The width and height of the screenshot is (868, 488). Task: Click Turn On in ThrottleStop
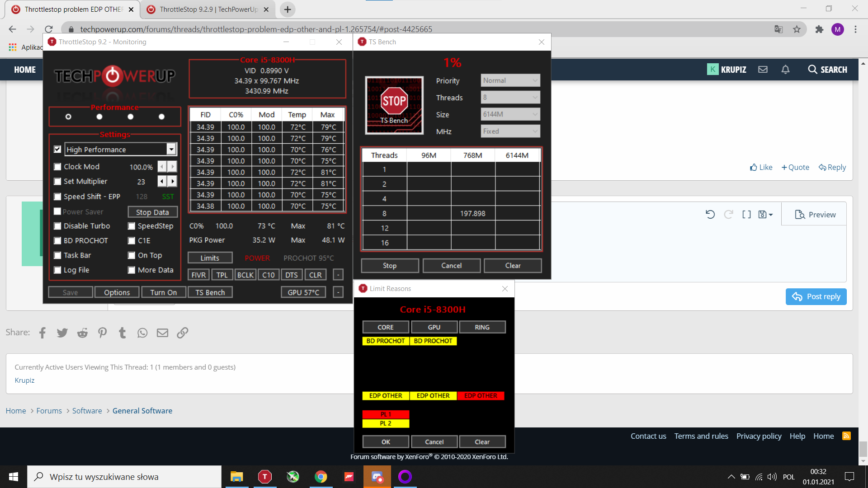pyautogui.click(x=164, y=292)
